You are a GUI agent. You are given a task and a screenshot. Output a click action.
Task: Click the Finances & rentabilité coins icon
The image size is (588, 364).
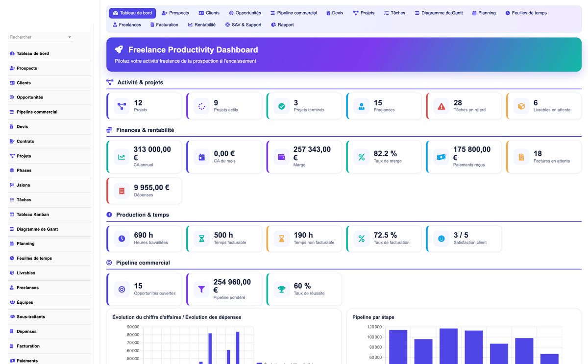pyautogui.click(x=109, y=130)
